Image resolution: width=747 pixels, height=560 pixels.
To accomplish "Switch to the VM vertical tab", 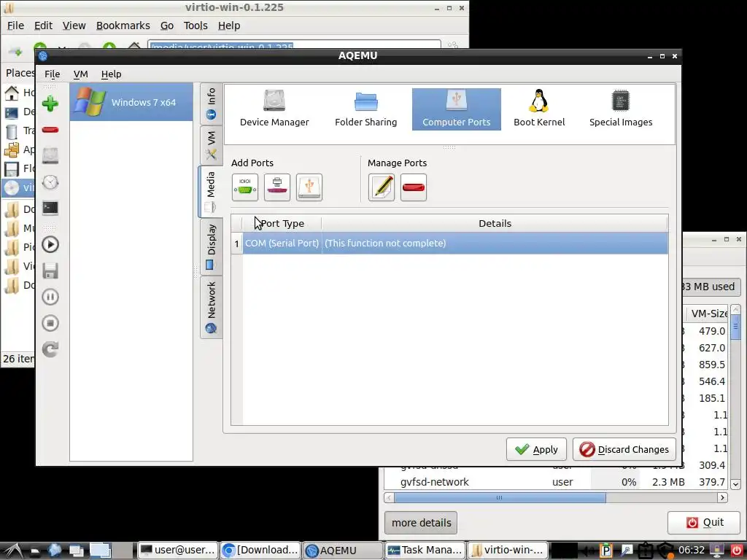I will [x=211, y=145].
